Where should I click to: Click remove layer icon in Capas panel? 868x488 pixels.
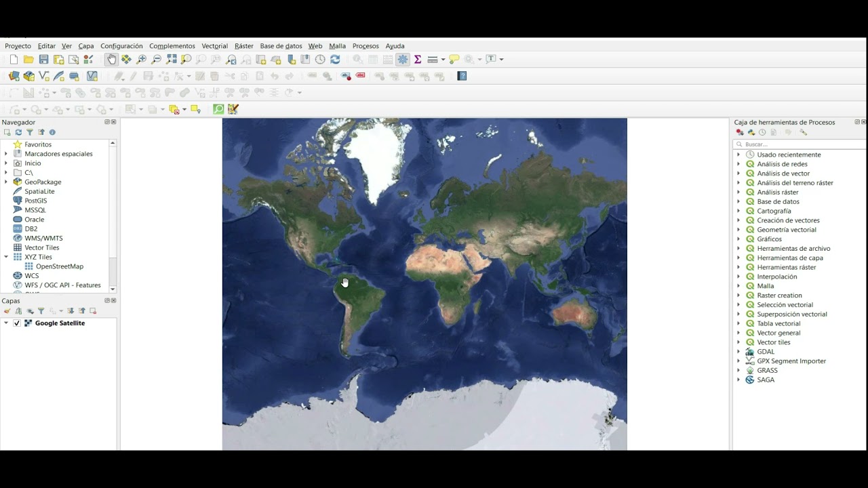pyautogui.click(x=93, y=311)
